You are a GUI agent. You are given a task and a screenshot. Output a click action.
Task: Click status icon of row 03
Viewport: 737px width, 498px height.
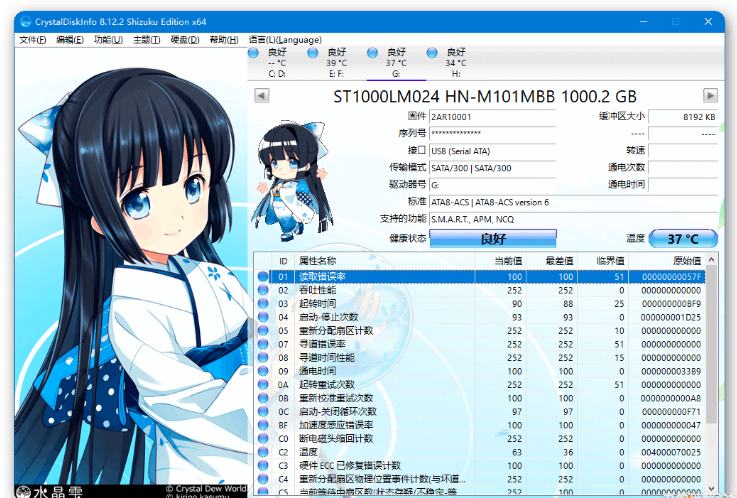click(263, 304)
